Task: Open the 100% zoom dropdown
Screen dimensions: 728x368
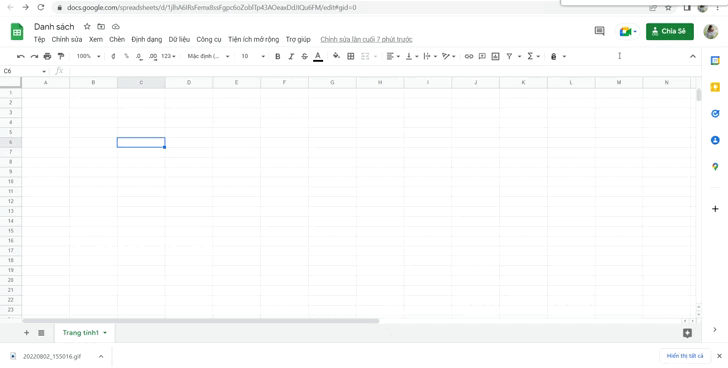Action: pyautogui.click(x=88, y=56)
